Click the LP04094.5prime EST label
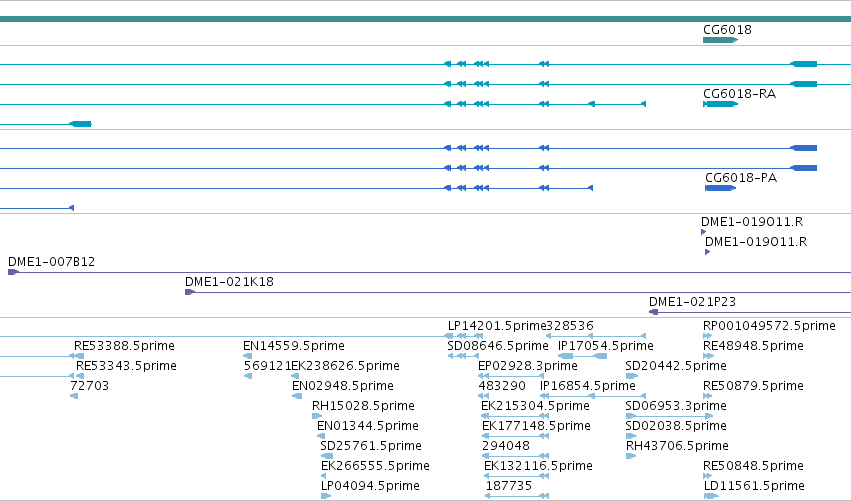Viewport: 851px width, 501px height. coord(370,486)
